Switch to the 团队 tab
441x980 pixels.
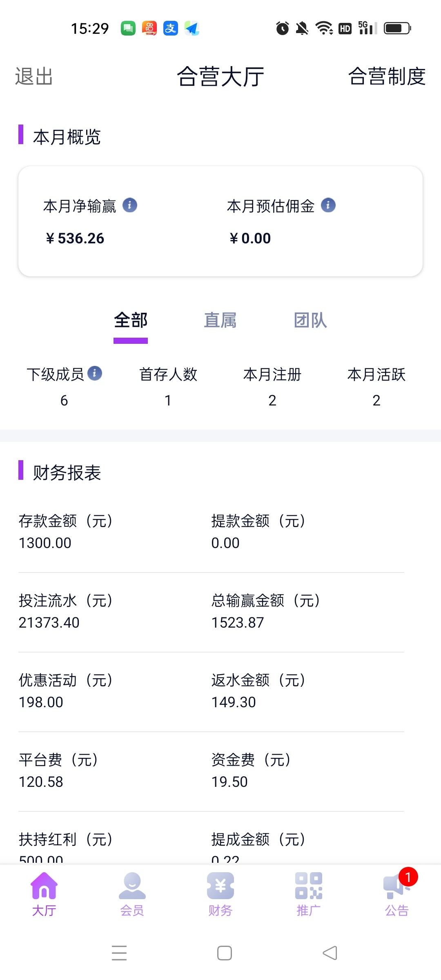point(310,321)
